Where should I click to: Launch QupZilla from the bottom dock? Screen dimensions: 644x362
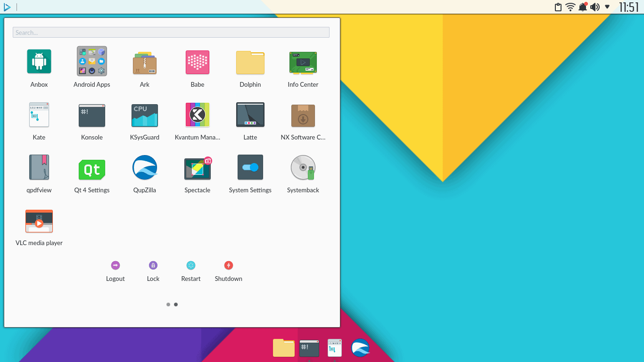(360, 348)
